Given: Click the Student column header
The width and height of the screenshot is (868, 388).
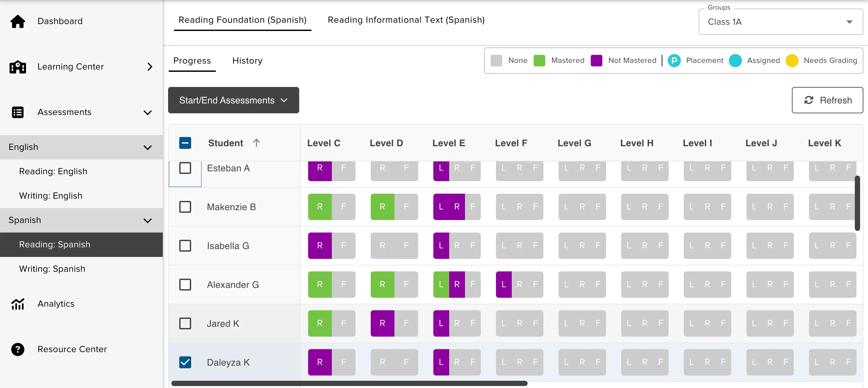Looking at the screenshot, I should tap(225, 143).
